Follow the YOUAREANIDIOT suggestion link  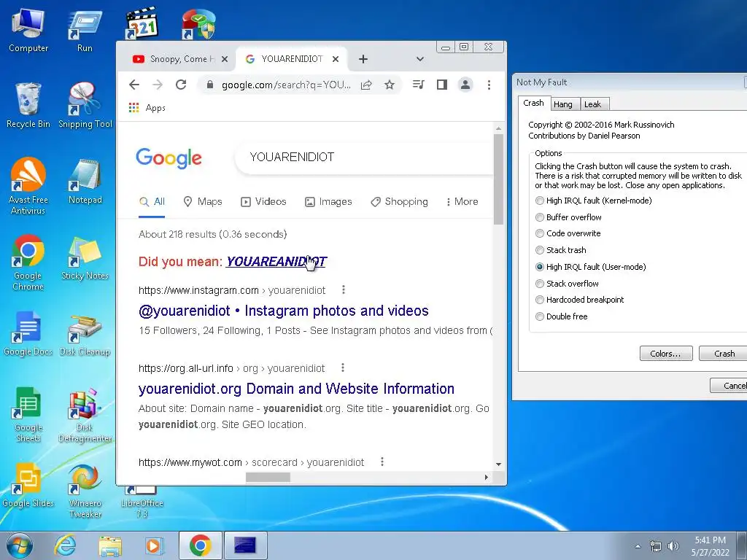point(276,262)
